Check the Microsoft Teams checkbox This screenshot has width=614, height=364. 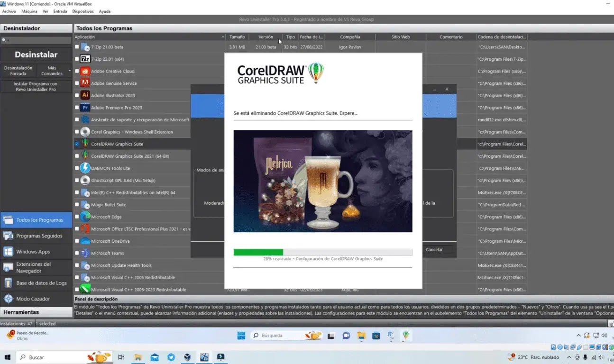coord(77,253)
